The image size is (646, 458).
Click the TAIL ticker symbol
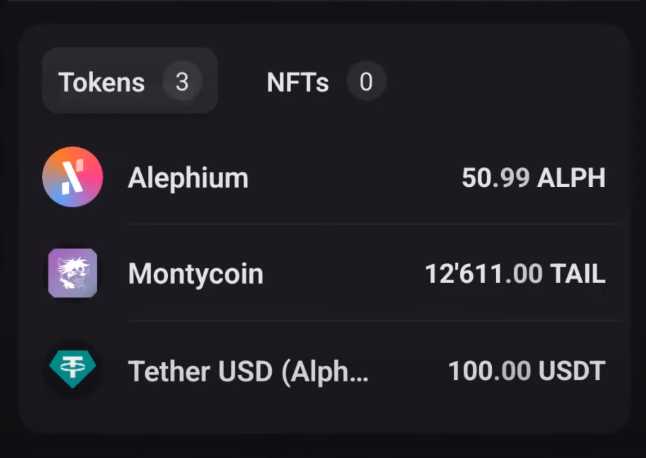pos(578,274)
